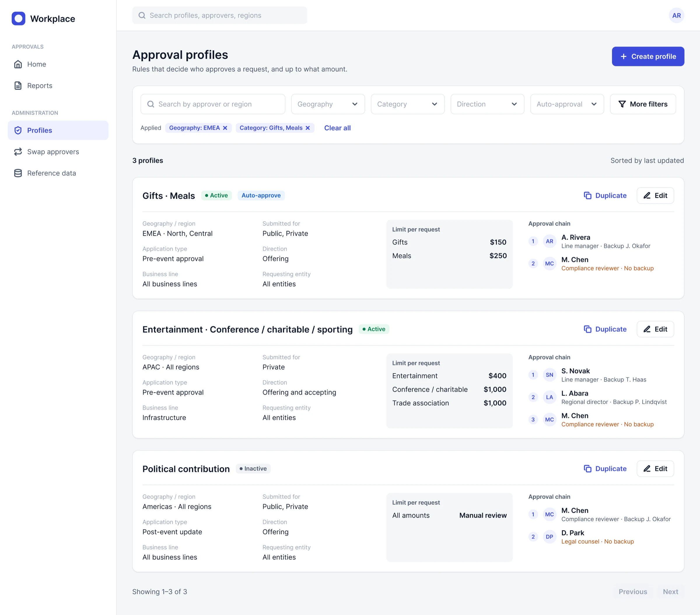Click the Next pagination button
Screen dimensions: 700x615
pos(670,592)
